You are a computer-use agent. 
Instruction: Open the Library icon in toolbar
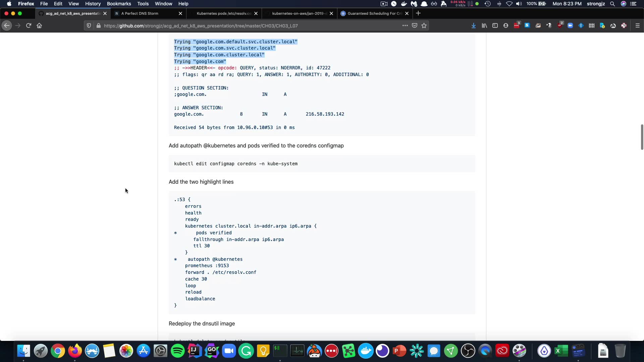tap(484, 25)
